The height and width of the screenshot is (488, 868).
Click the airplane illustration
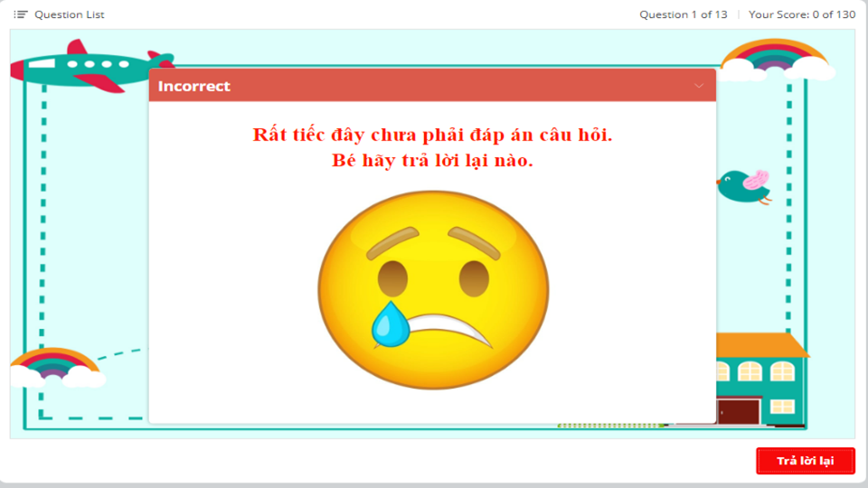[86, 65]
